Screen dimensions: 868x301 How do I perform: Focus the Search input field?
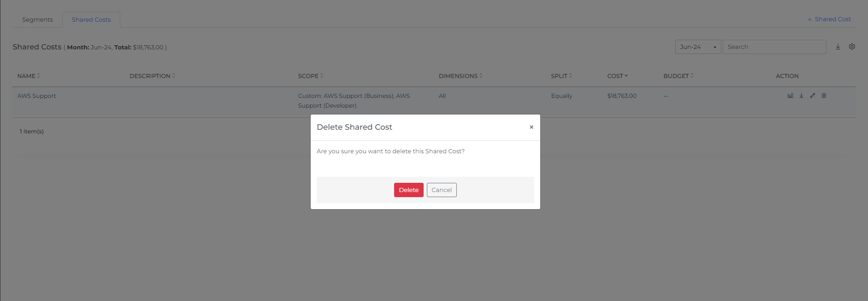(x=774, y=47)
